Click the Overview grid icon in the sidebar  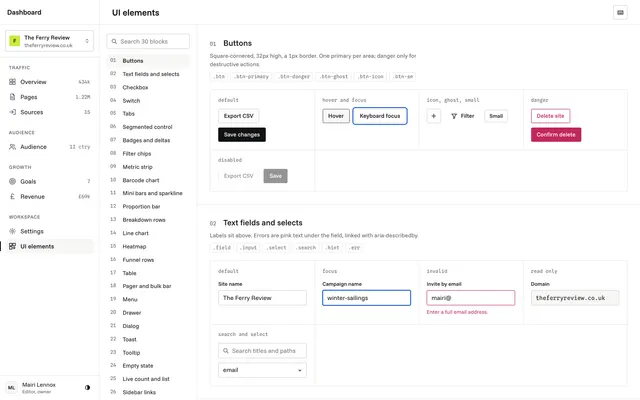13,82
